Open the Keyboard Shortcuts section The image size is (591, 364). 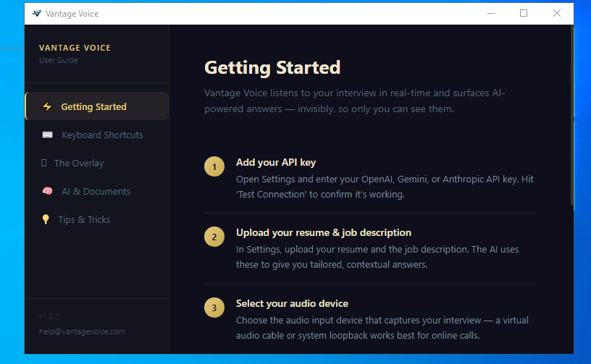click(x=97, y=135)
